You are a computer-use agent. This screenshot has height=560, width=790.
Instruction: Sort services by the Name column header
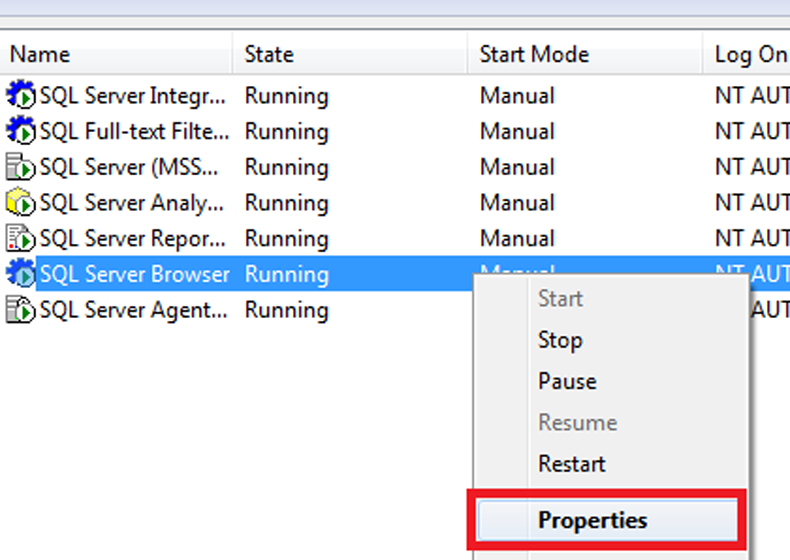click(40, 54)
